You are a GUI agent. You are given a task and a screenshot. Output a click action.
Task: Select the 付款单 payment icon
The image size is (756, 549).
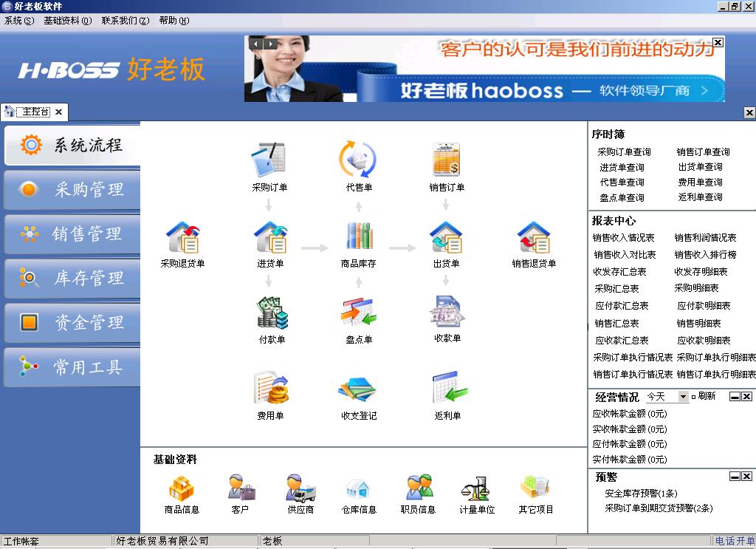(271, 313)
